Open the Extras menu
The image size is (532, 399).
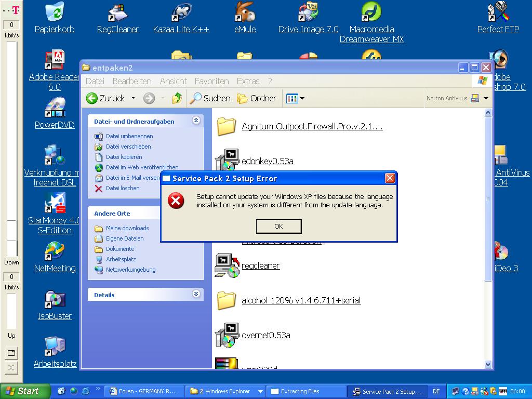248,82
